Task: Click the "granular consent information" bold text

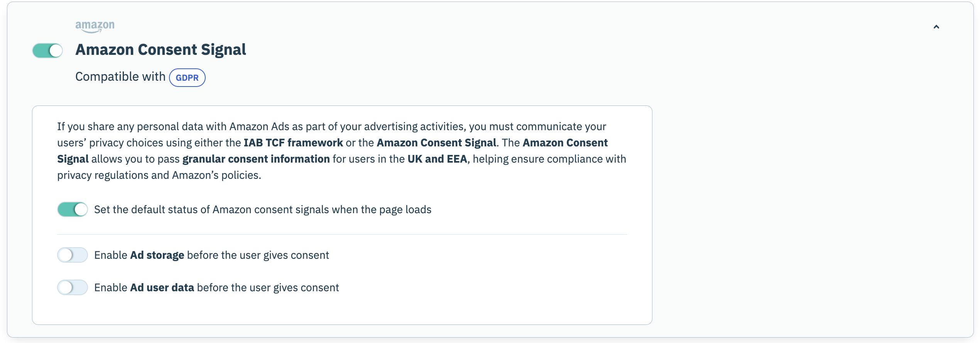Action: (256, 159)
